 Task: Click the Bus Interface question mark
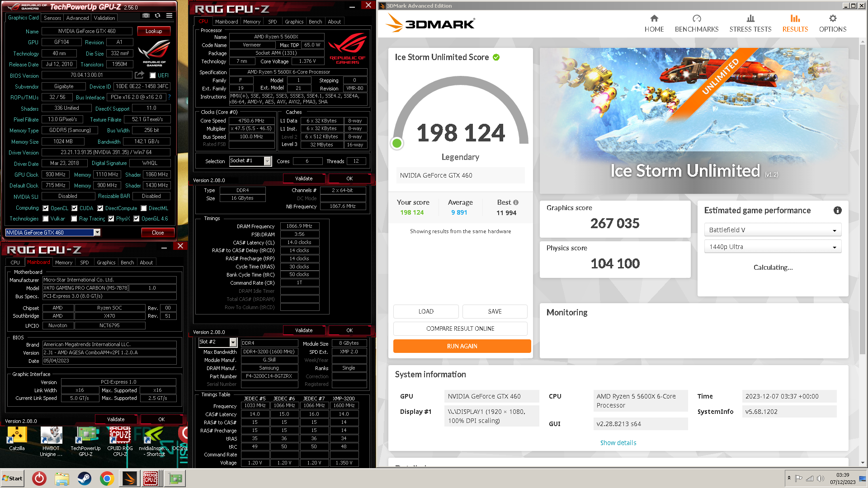click(x=169, y=97)
